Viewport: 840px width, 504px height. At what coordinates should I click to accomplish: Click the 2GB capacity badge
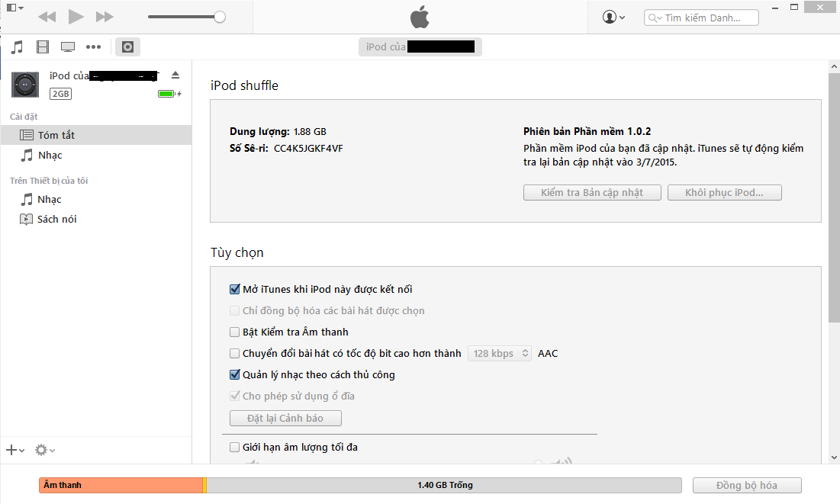pyautogui.click(x=60, y=94)
